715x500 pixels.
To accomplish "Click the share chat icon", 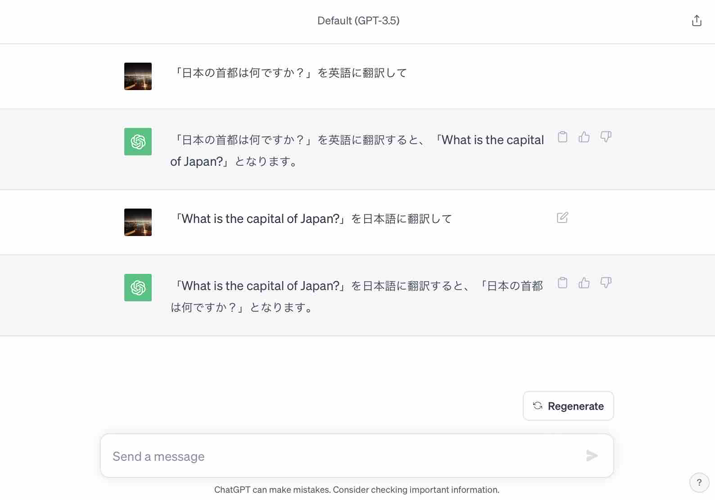I will click(696, 21).
